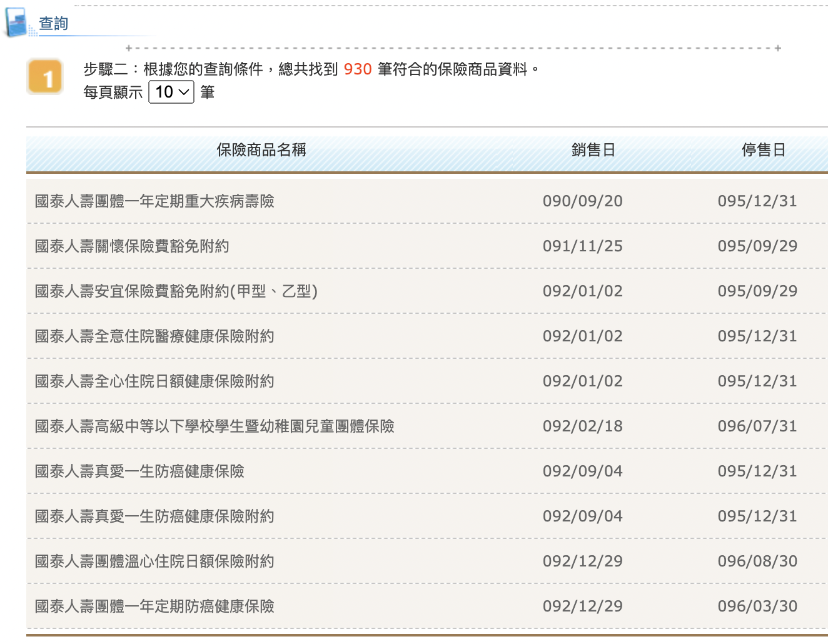This screenshot has height=644, width=828.
Task: Click the 930 results count
Action: (358, 69)
